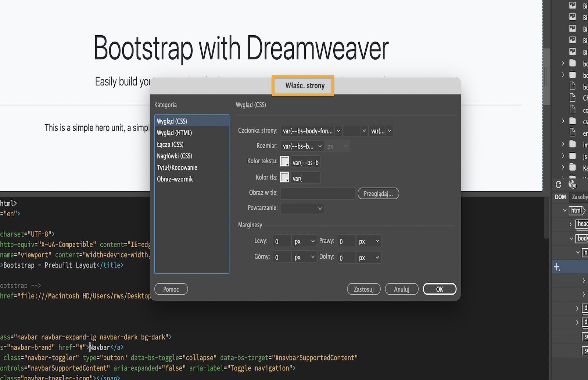Select the head tag in DOM panel

[x=582, y=224]
